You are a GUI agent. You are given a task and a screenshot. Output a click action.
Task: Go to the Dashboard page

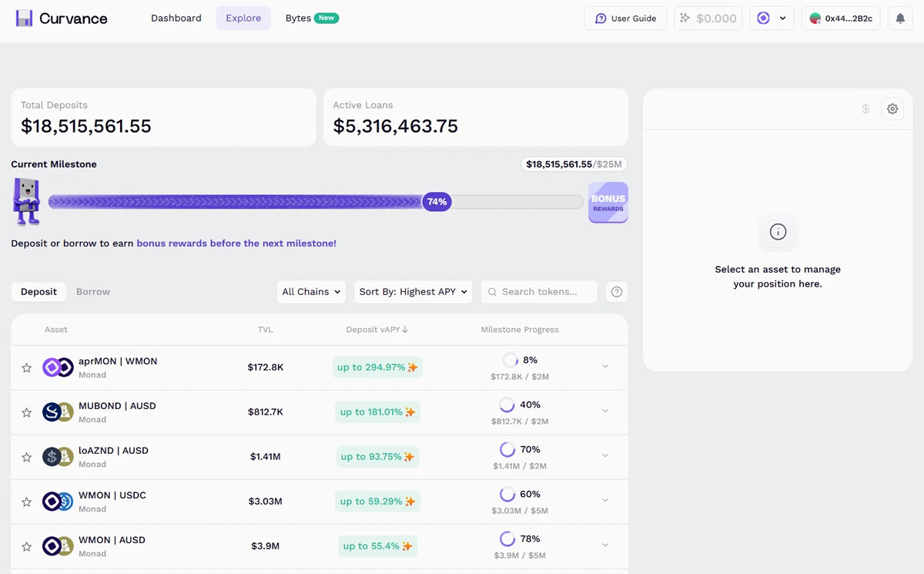[x=176, y=18]
